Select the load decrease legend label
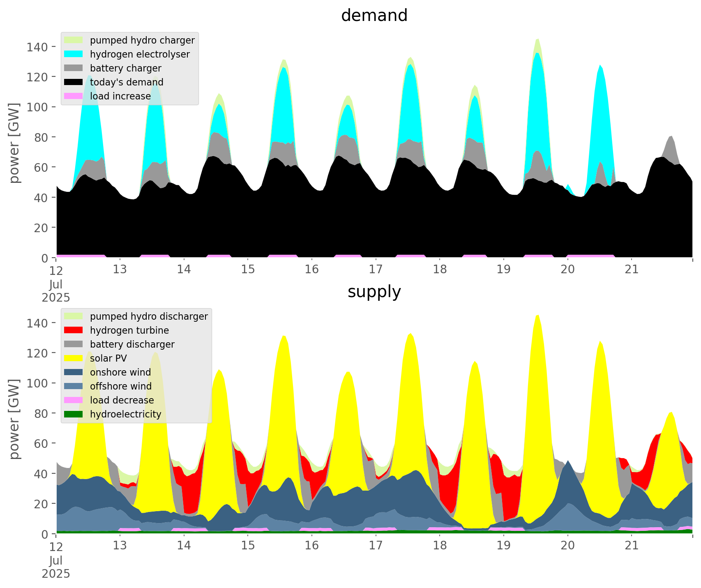 [122, 400]
